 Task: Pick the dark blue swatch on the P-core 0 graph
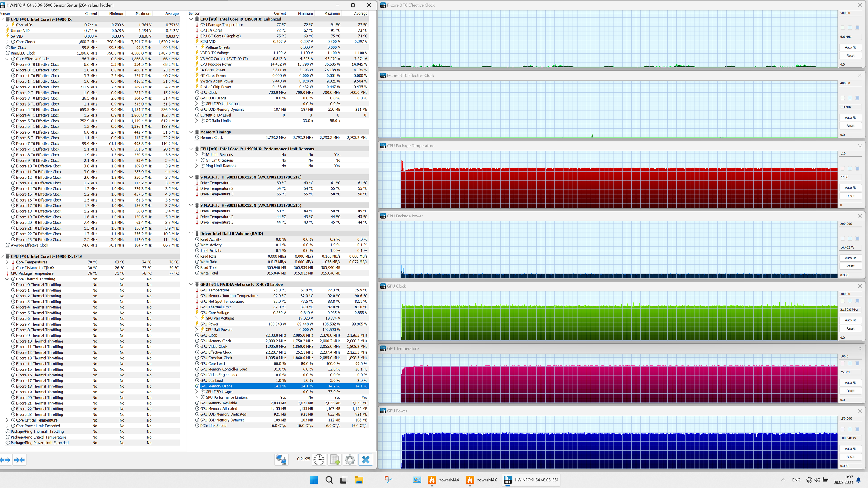tap(857, 28)
